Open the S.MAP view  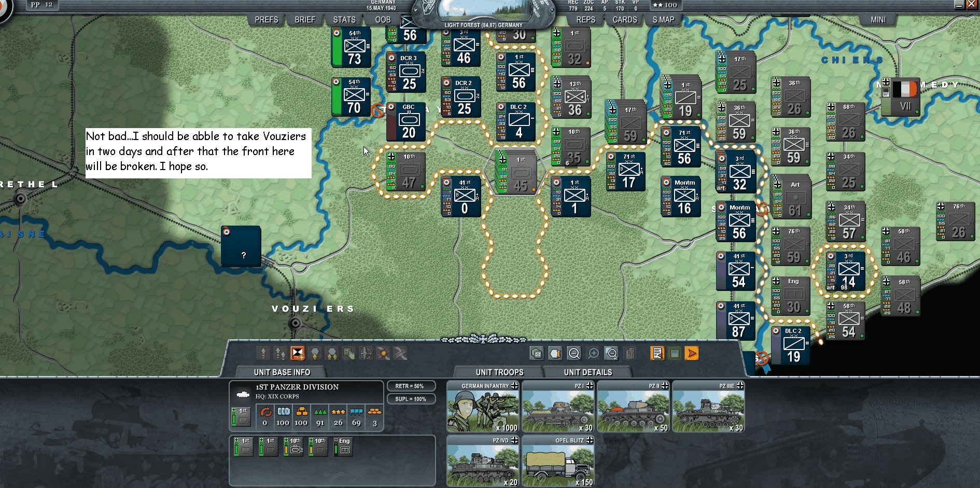664,20
